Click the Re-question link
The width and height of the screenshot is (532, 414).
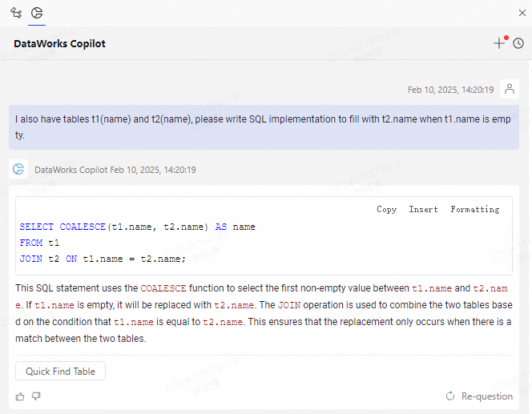coord(487,396)
